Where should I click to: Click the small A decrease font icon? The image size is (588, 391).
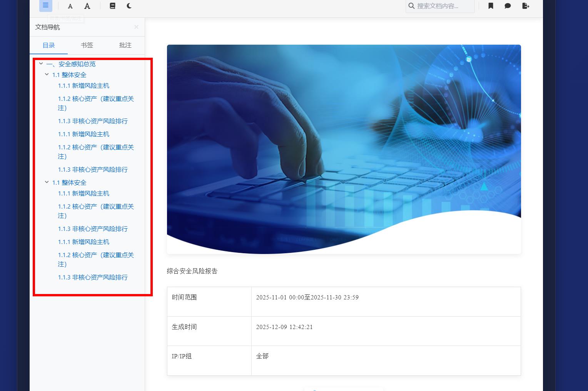pos(70,6)
